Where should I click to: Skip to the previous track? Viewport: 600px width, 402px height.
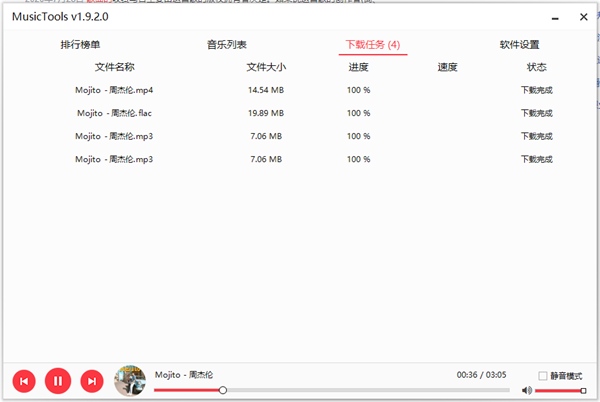(x=24, y=381)
